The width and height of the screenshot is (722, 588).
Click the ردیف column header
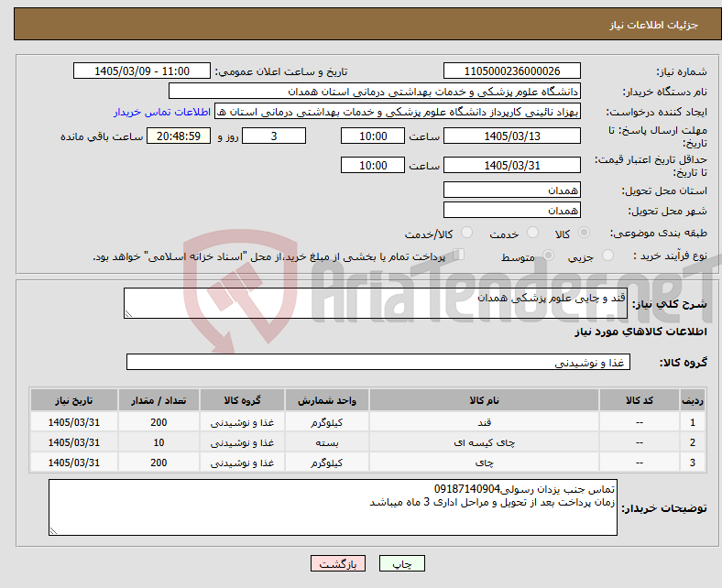tap(693, 400)
